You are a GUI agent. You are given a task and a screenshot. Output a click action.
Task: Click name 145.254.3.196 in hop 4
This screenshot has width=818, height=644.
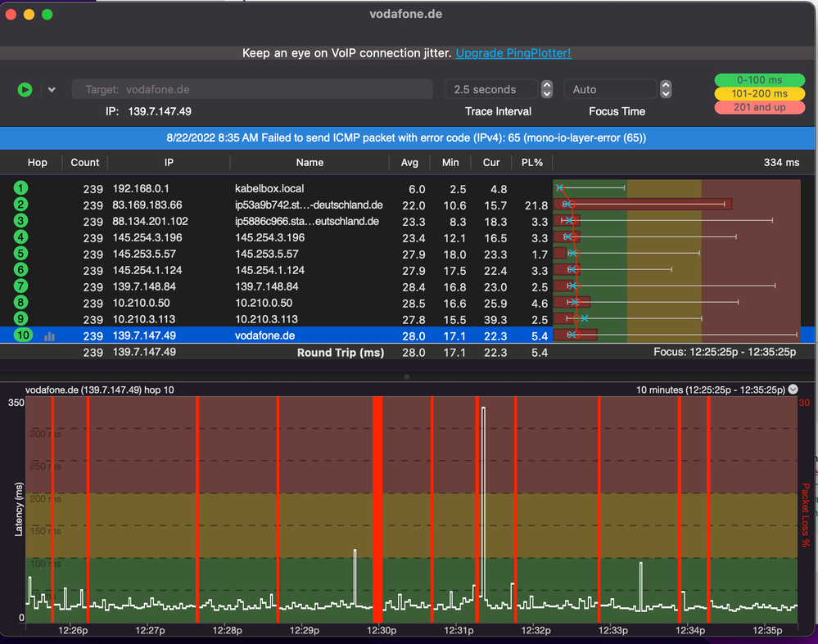pos(269,238)
